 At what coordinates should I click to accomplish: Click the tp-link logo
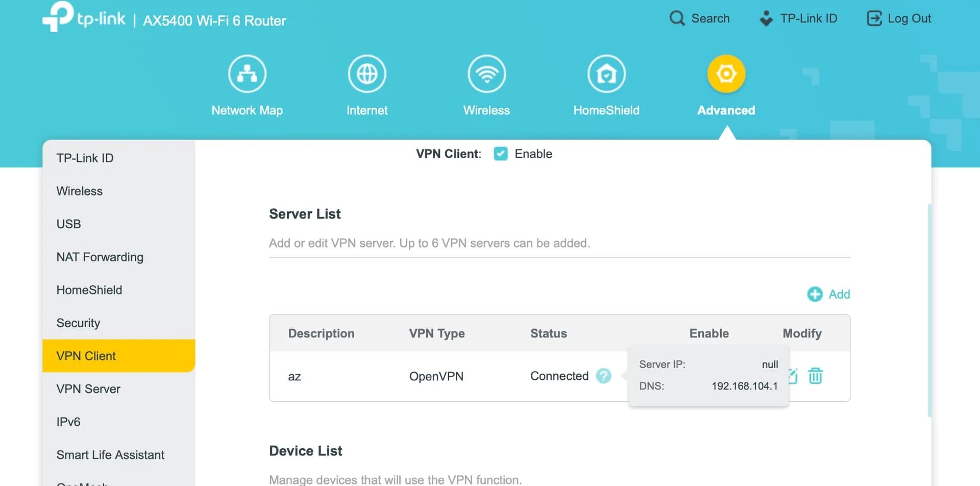point(84,18)
